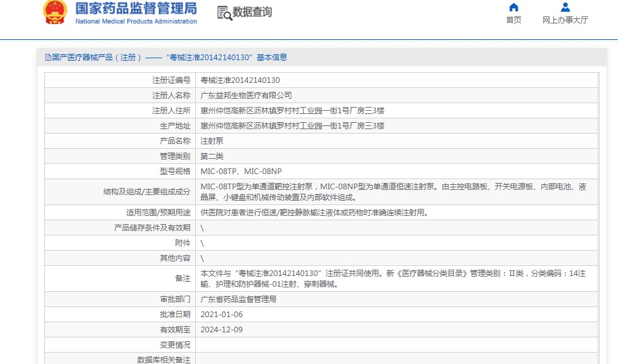Click 广东益邦生物医疗有限公司 value
Image resolution: width=618 pixels, height=364 pixels.
(x=246, y=95)
